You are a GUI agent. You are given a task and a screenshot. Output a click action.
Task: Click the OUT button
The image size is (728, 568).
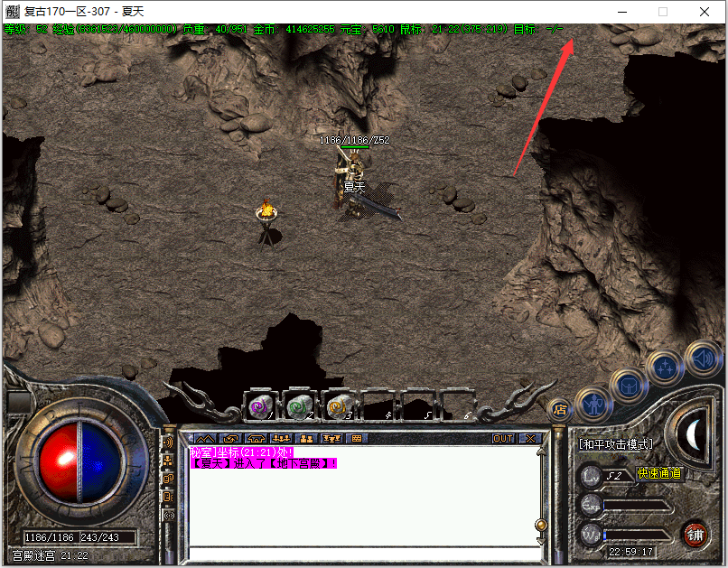point(503,439)
